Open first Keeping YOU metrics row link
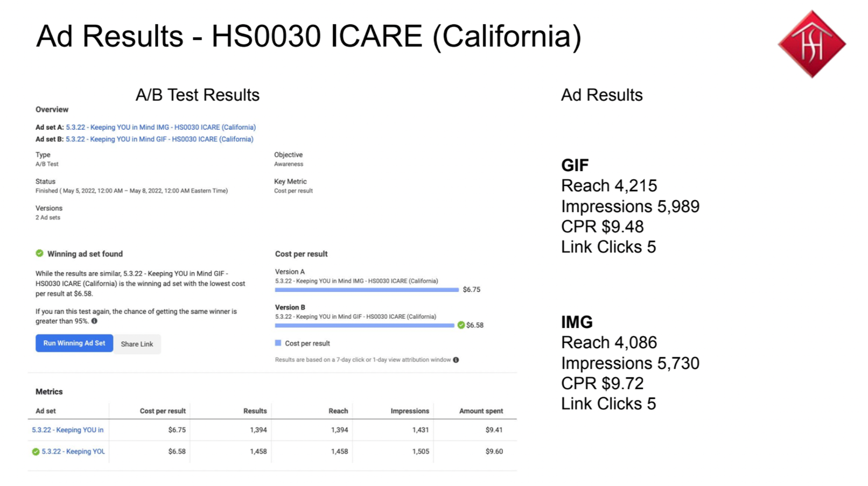 (x=67, y=430)
